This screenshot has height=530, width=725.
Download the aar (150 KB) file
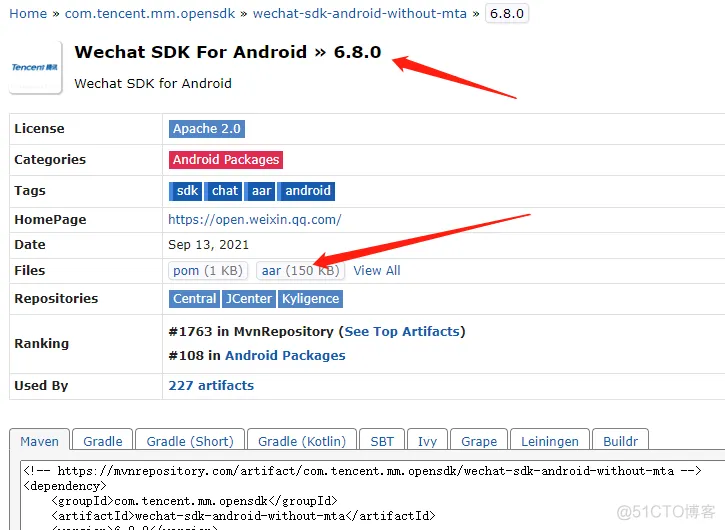[301, 271]
